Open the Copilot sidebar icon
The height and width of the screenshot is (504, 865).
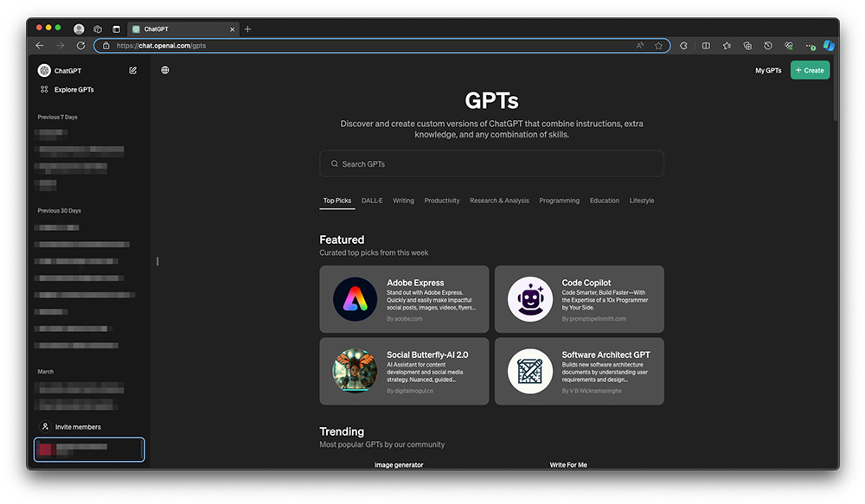(x=829, y=46)
